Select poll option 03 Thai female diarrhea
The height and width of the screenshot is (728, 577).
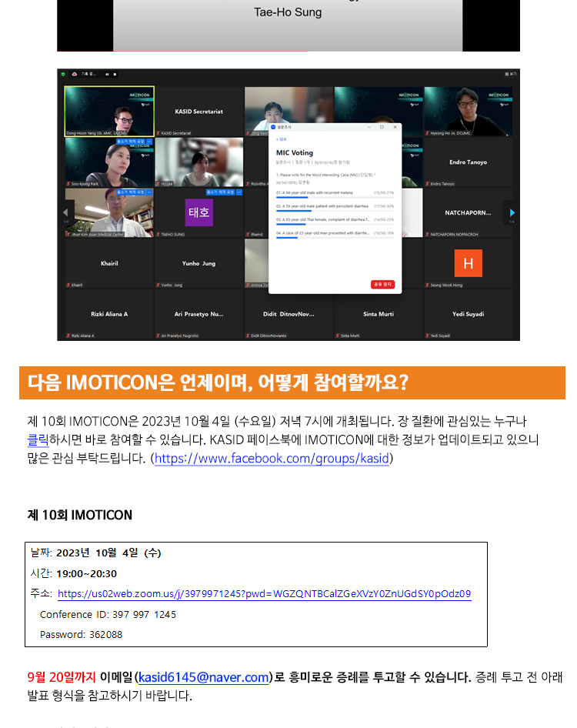click(322, 219)
